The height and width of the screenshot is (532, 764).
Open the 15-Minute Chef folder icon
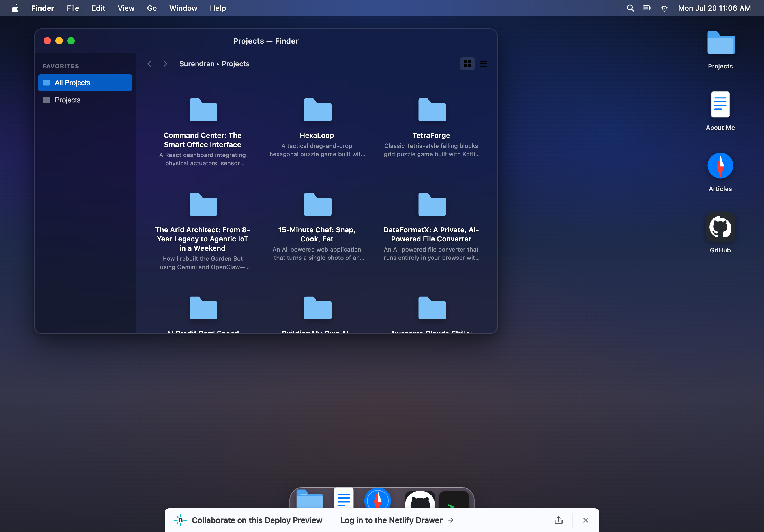[318, 205]
